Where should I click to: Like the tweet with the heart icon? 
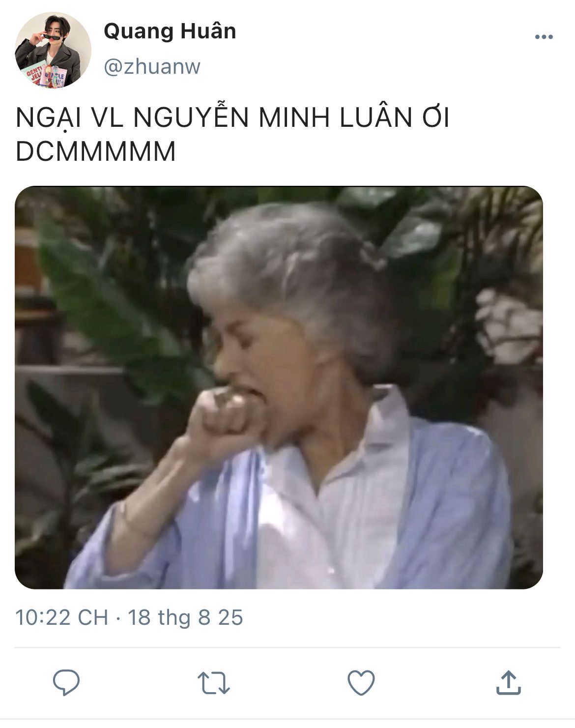[361, 683]
